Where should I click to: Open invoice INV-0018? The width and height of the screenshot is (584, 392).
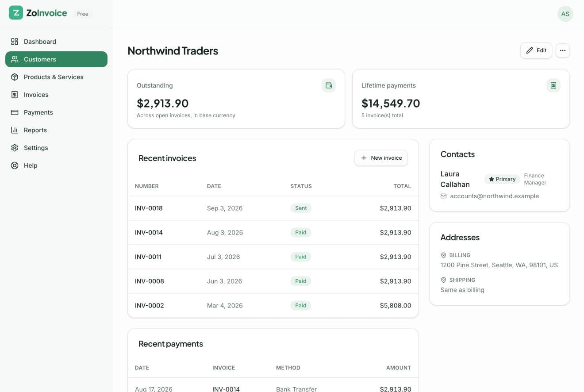tap(149, 208)
